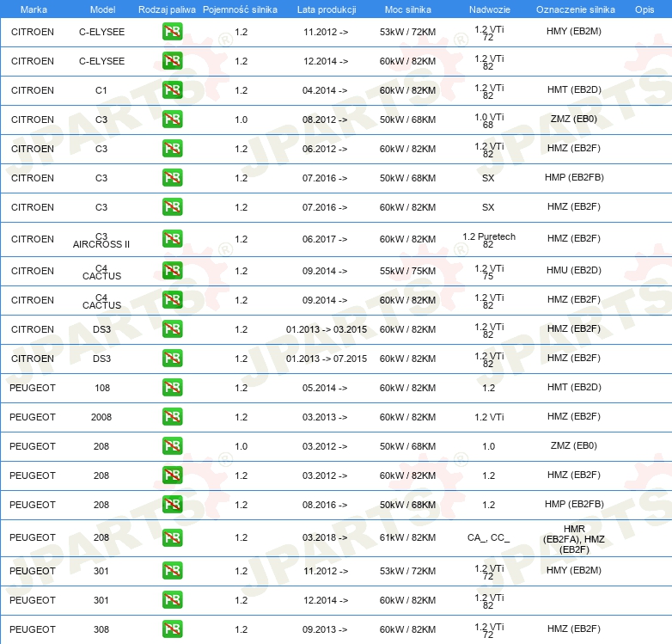Viewport: 672px width, 644px height.
Task: Click fuel type icon for CITROEN C3 AIRCROSS II
Action: pos(172,239)
